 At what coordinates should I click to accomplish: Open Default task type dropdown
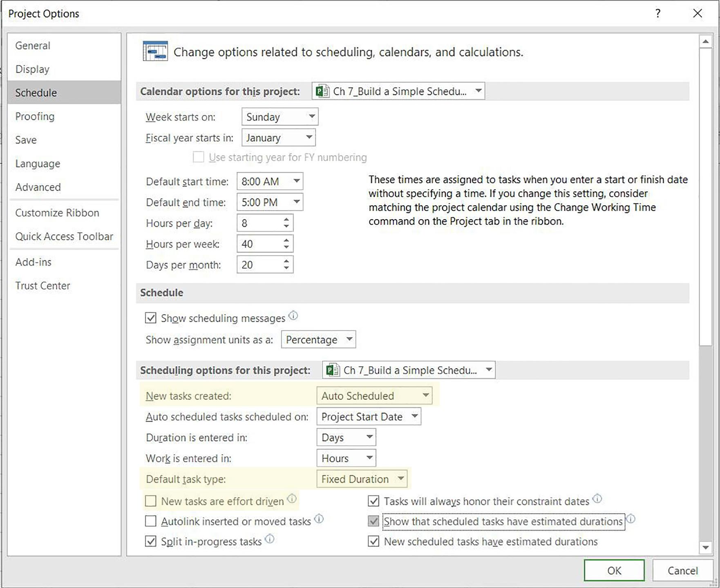click(362, 479)
